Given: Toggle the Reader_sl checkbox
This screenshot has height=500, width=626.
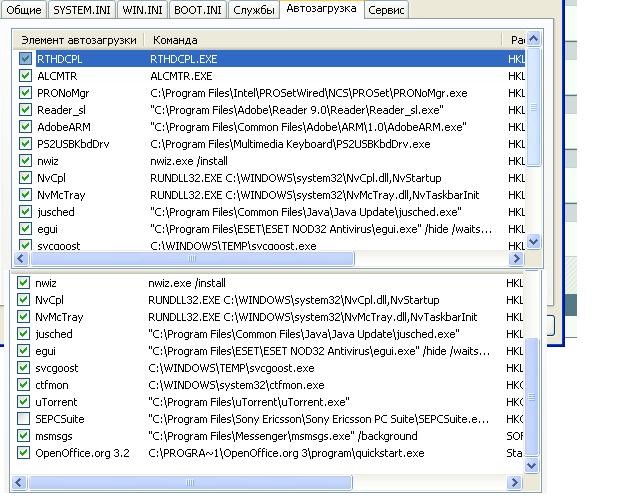Looking at the screenshot, I should click(26, 110).
